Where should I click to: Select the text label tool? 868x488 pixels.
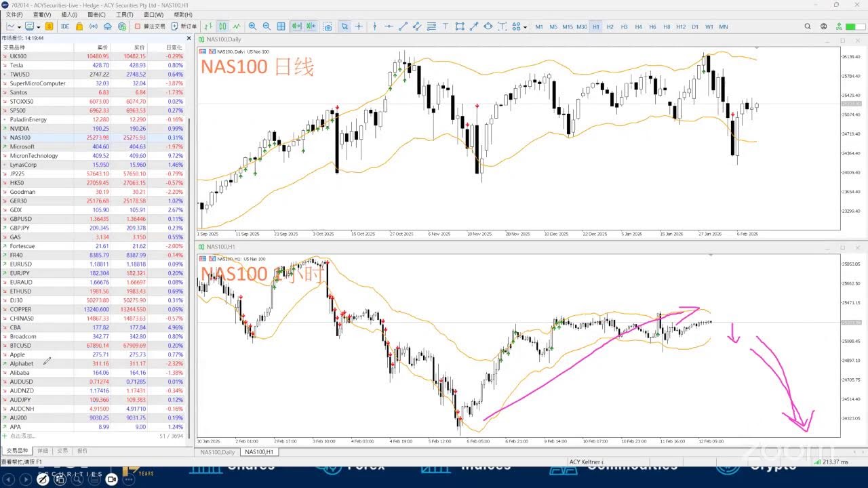[502, 26]
